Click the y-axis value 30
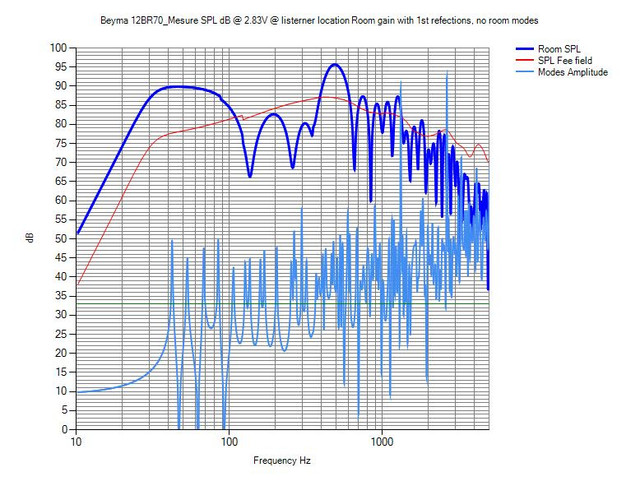This screenshot has width=640, height=485. [60, 315]
